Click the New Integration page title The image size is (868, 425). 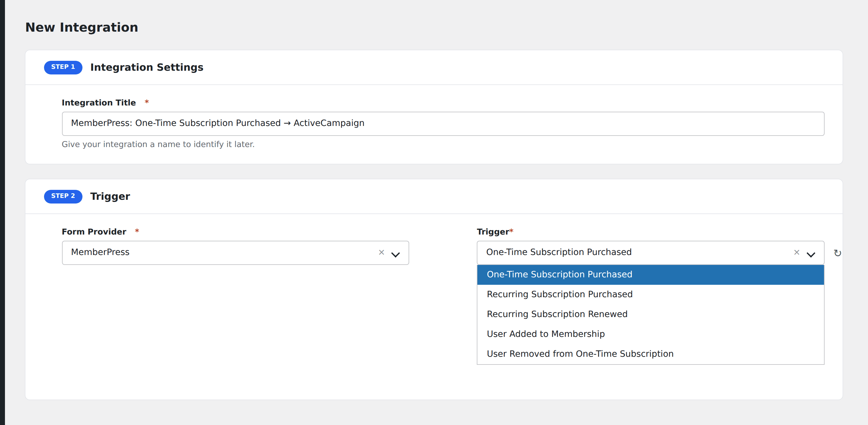point(82,27)
